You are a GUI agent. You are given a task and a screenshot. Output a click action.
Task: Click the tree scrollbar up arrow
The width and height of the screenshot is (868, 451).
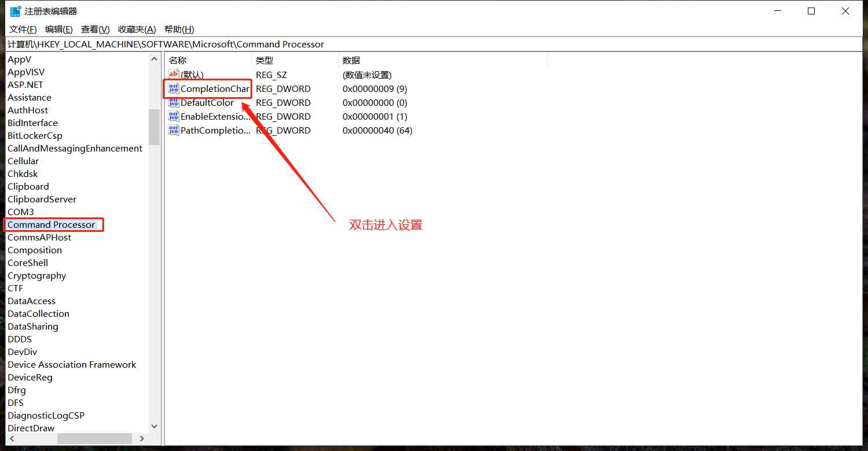(x=154, y=59)
